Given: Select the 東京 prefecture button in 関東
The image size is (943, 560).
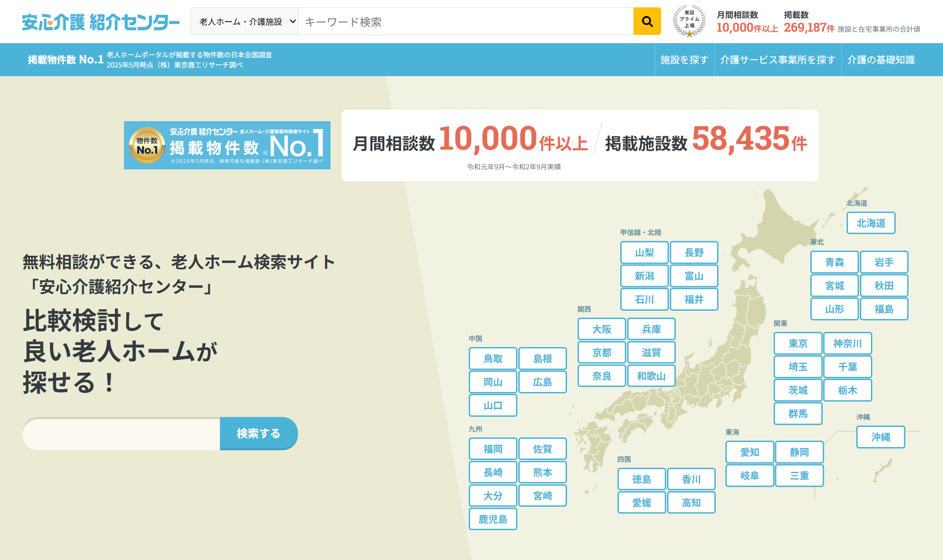Looking at the screenshot, I should click(x=798, y=343).
